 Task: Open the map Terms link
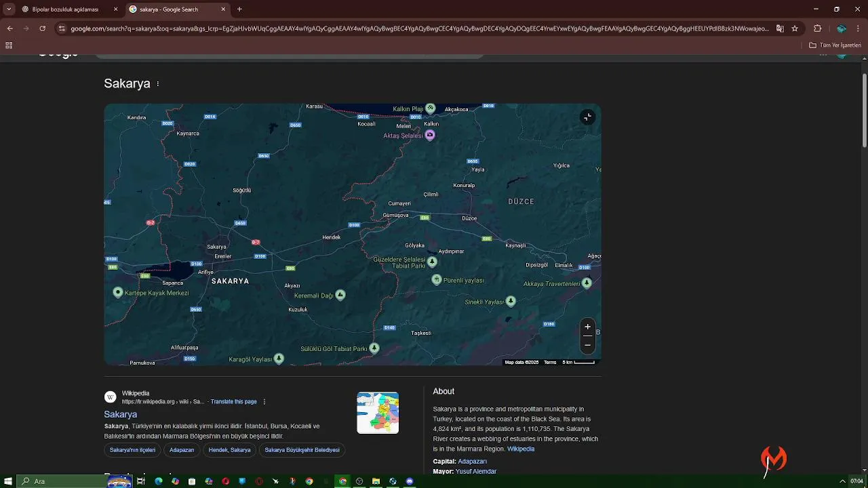tap(550, 363)
